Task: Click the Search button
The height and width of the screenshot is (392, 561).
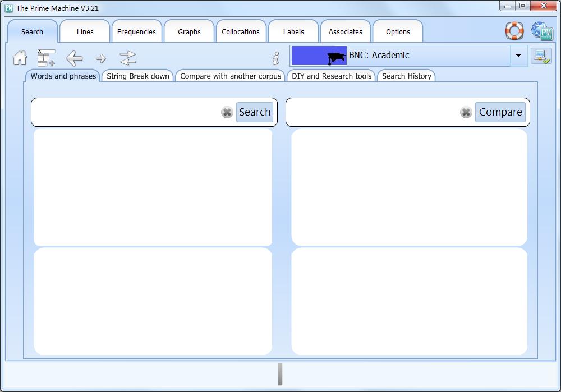Action: coord(254,112)
